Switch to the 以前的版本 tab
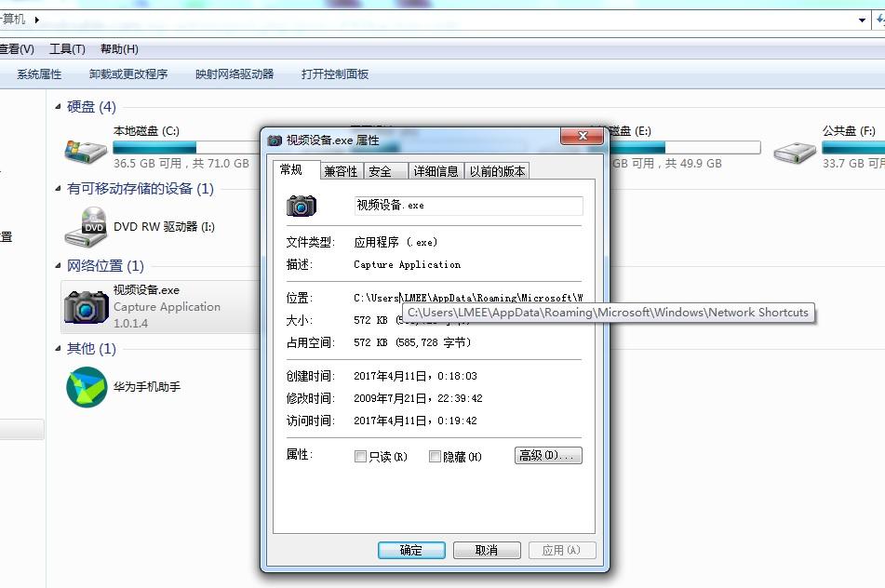Image resolution: width=885 pixels, height=588 pixels. pyautogui.click(x=497, y=171)
